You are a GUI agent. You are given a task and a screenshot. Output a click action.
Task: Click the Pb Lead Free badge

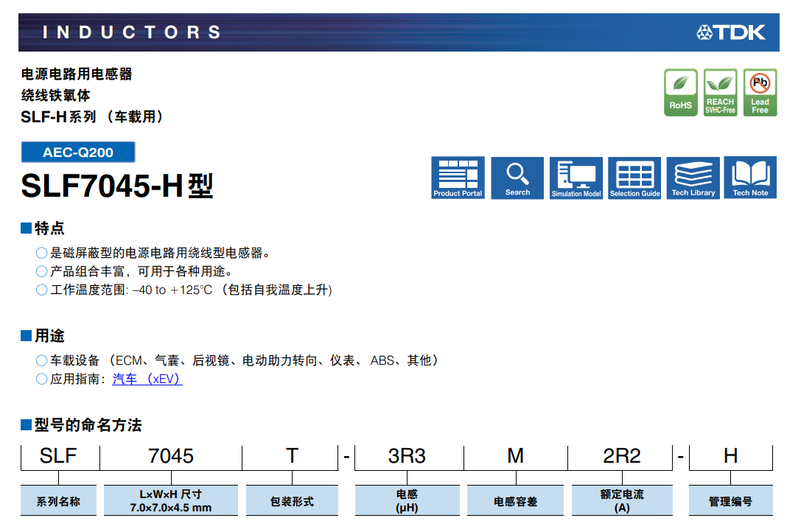[760, 93]
